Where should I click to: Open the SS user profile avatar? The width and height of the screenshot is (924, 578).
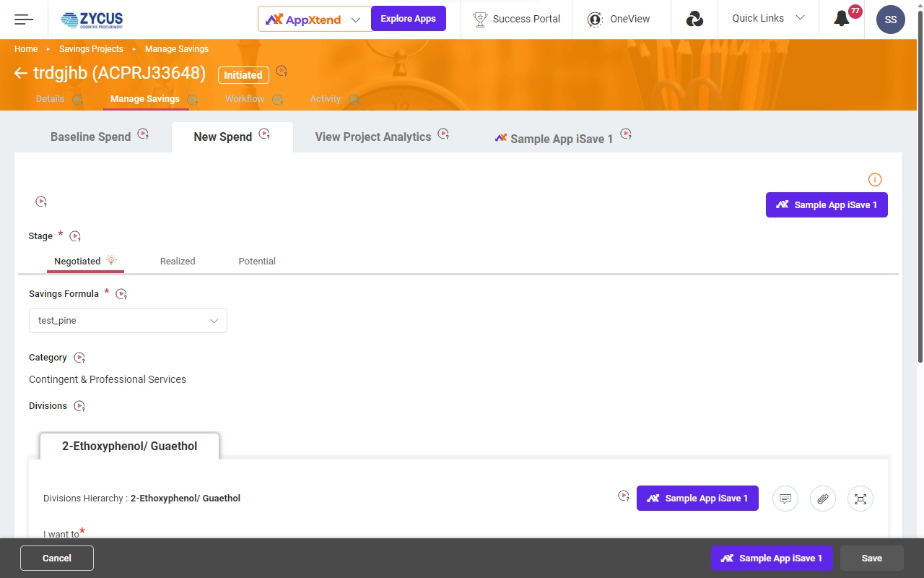pos(891,20)
